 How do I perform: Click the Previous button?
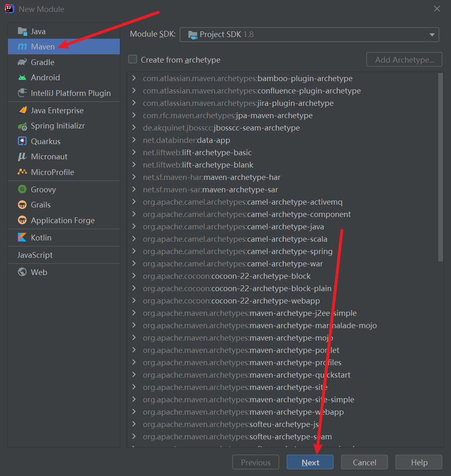tap(256, 462)
